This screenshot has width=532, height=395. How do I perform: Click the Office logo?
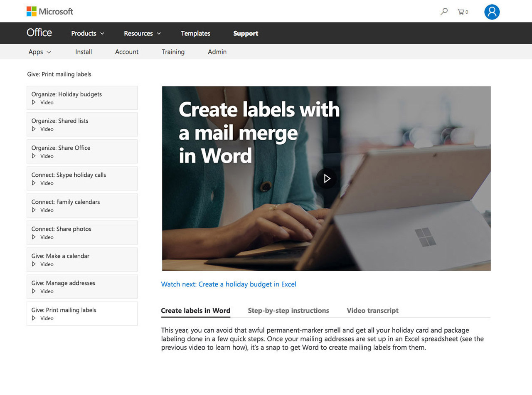point(39,33)
